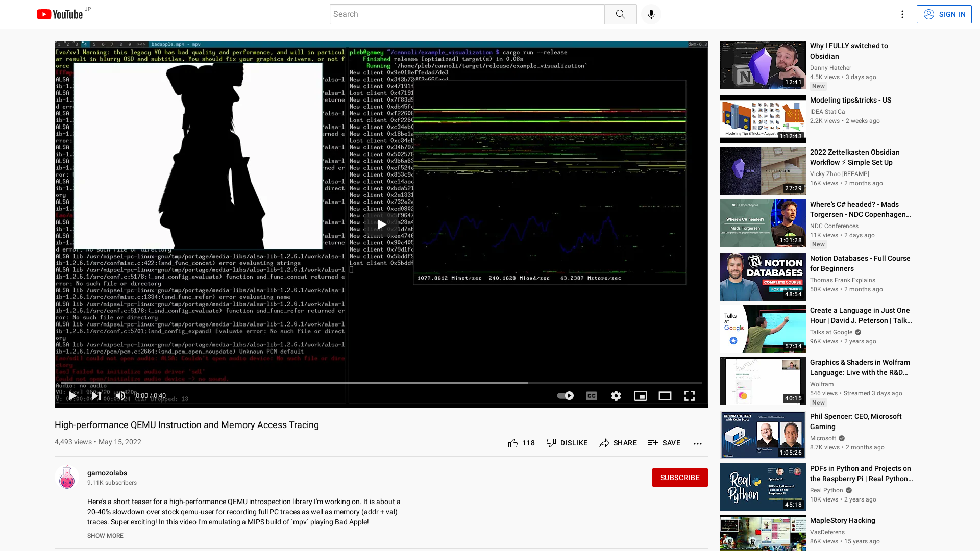The image size is (980, 551).
Task: Click Vicky Zhao [BEEAMP] channel name
Action: tap(839, 174)
